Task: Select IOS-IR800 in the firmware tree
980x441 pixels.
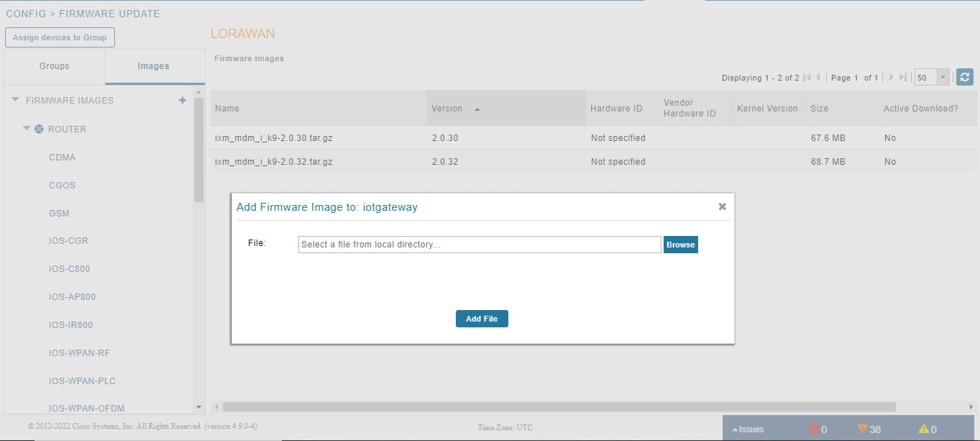Action: click(70, 325)
